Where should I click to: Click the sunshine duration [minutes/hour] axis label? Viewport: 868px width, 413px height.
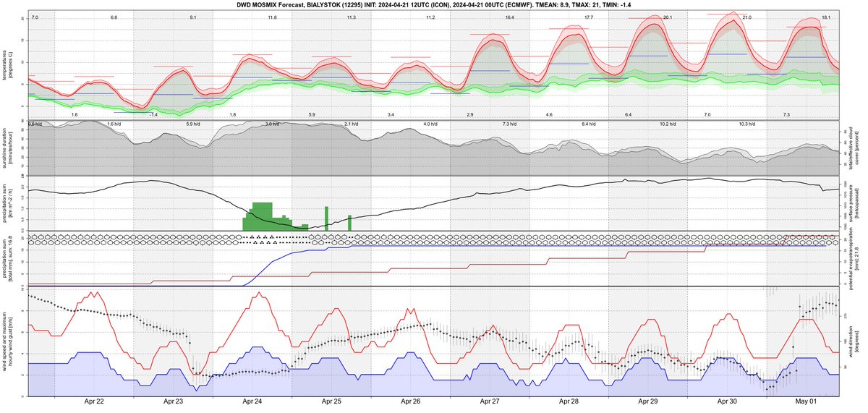[x=8, y=147]
